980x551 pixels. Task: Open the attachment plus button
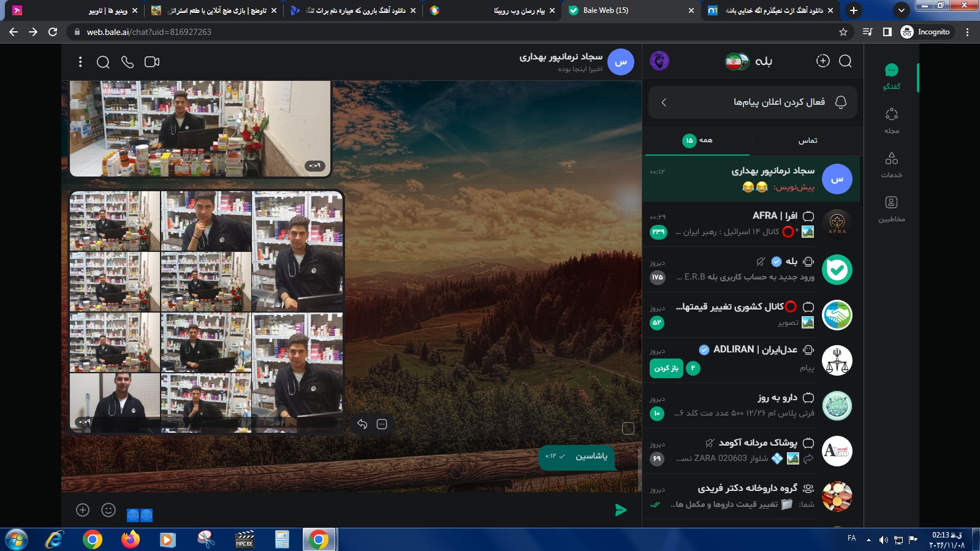tap(83, 510)
